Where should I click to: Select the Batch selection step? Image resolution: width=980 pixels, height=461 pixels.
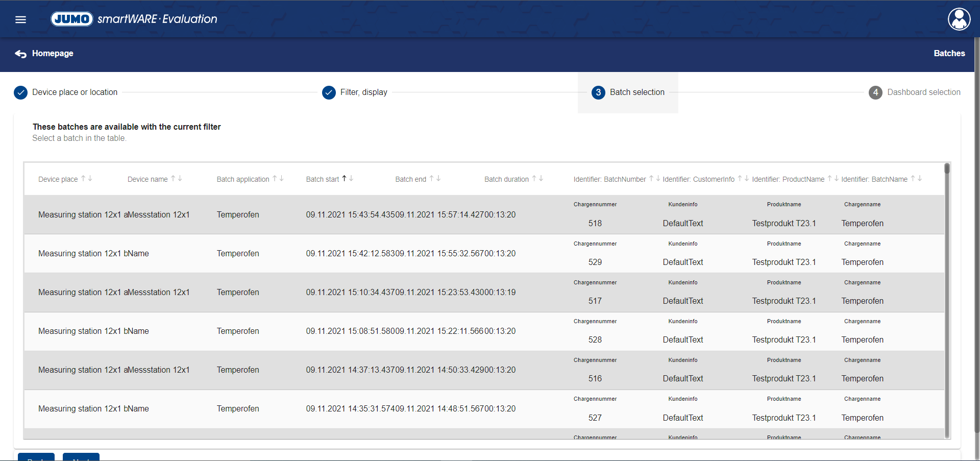[x=628, y=92]
